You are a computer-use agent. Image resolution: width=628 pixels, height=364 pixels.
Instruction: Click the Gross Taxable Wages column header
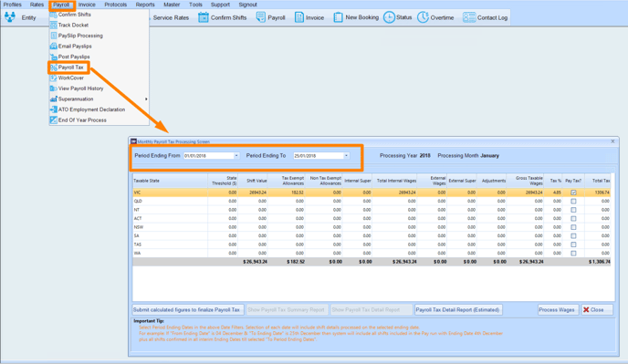pyautogui.click(x=525, y=181)
